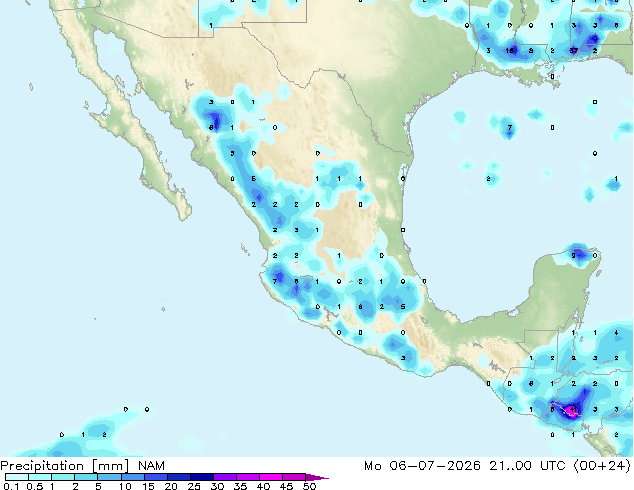Click the 30–35 mm purple legend swatch
This screenshot has width=634, height=490.
pyautogui.click(x=224, y=477)
